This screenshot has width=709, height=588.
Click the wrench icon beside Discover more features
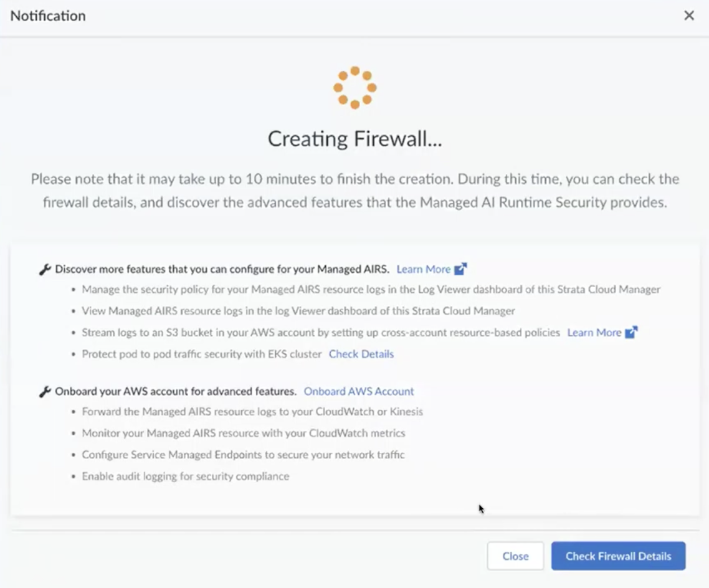pyautogui.click(x=45, y=269)
